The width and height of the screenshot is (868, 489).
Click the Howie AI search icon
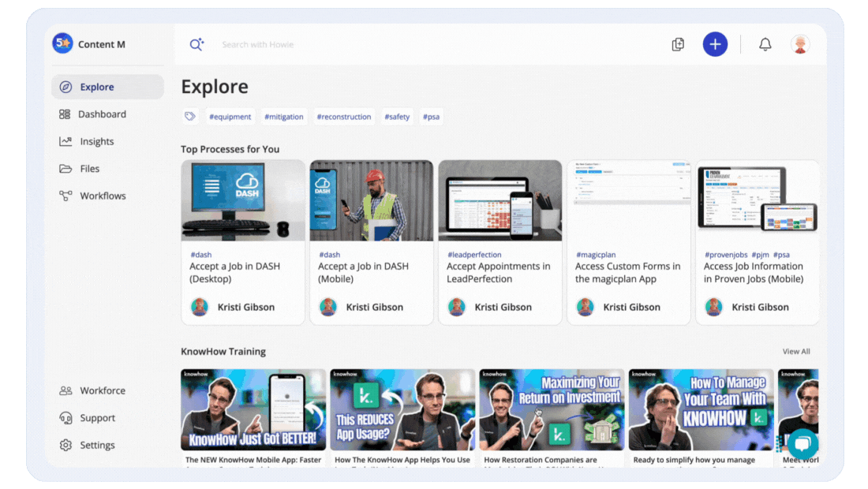coord(196,44)
